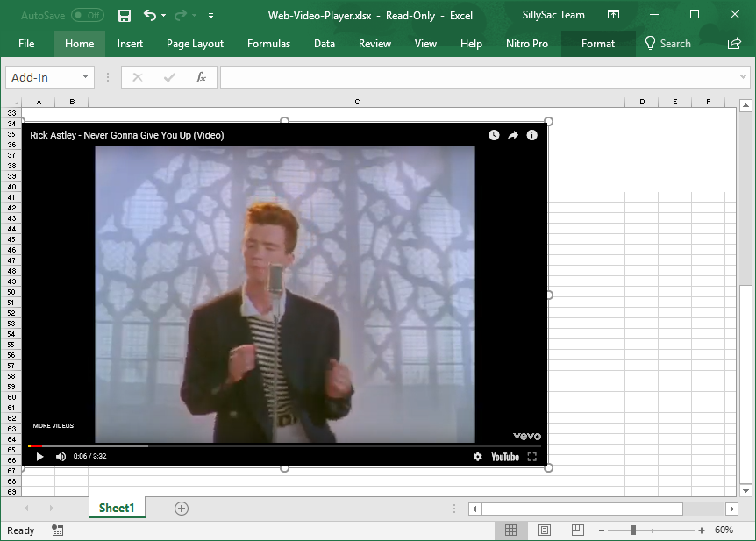Click the zoom out minus button
This screenshot has height=541, width=756.
pos(602,530)
